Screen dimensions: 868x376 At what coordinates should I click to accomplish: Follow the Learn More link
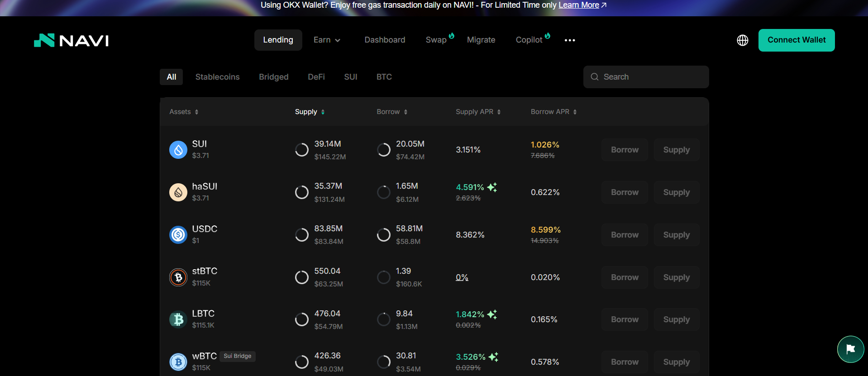579,5
